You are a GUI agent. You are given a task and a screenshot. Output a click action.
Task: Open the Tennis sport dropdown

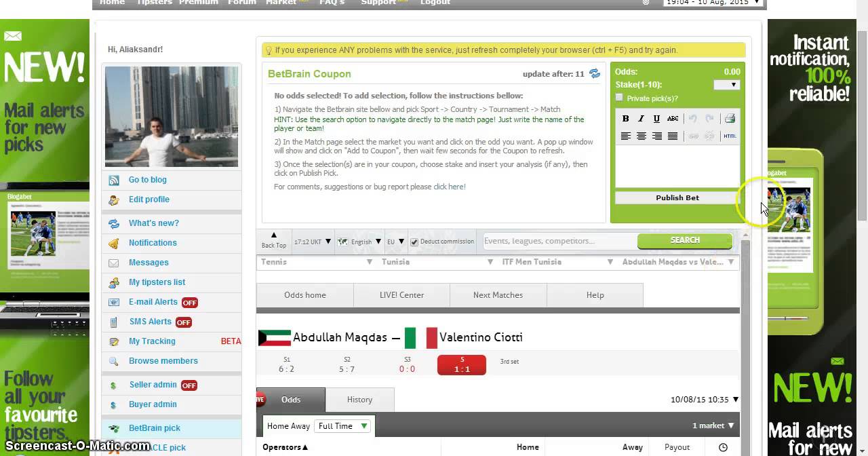point(317,262)
